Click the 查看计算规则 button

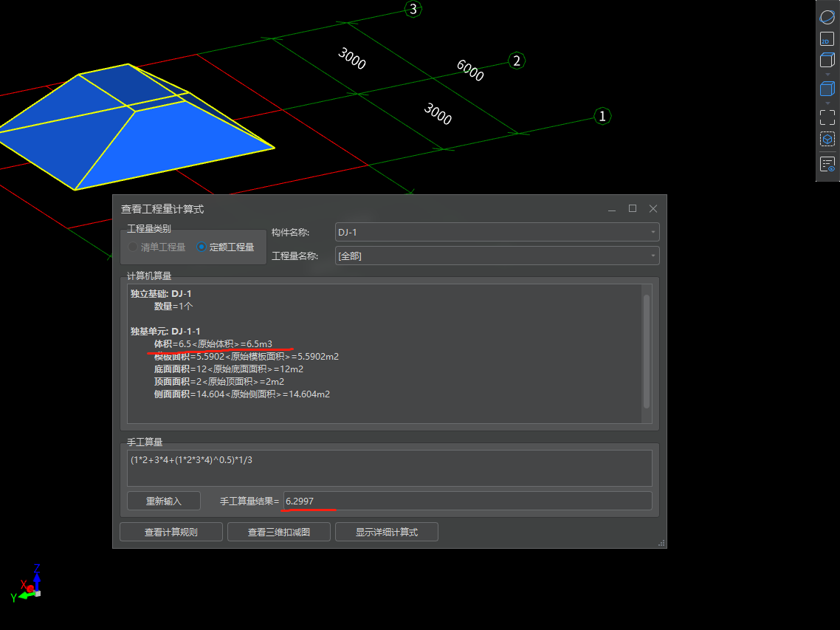point(171,532)
